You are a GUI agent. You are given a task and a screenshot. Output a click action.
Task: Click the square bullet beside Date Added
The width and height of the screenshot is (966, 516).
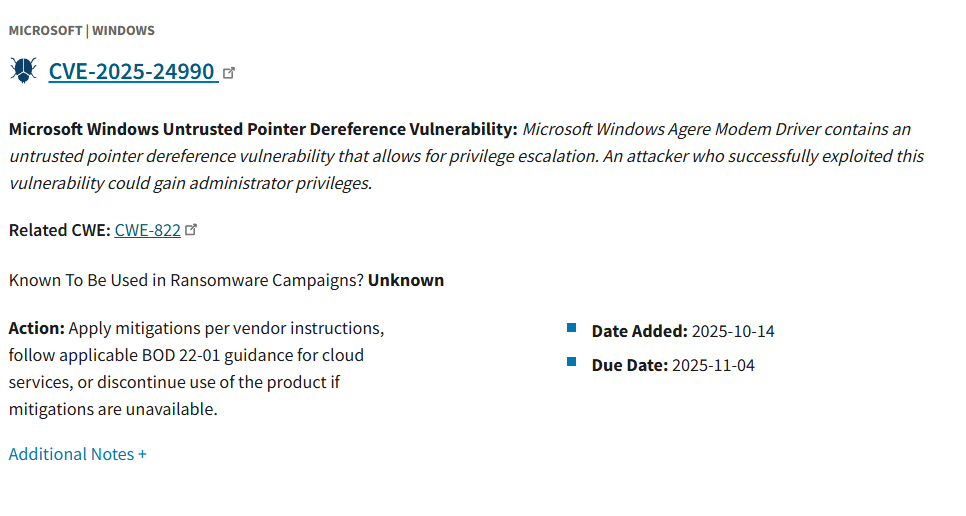[572, 327]
